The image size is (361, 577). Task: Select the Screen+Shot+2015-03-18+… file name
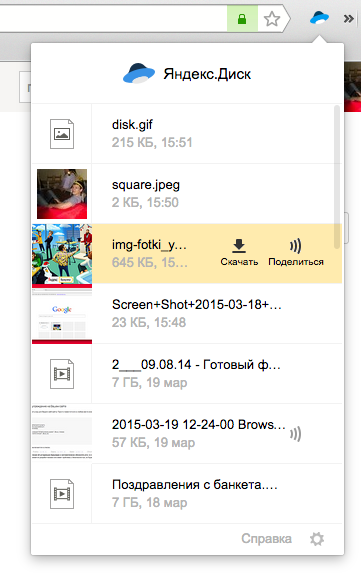[x=197, y=305]
